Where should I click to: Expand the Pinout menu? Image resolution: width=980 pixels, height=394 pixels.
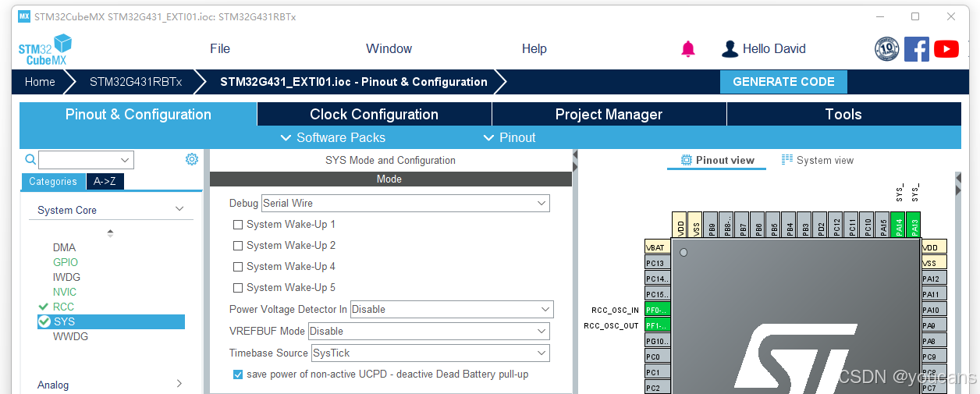(510, 137)
